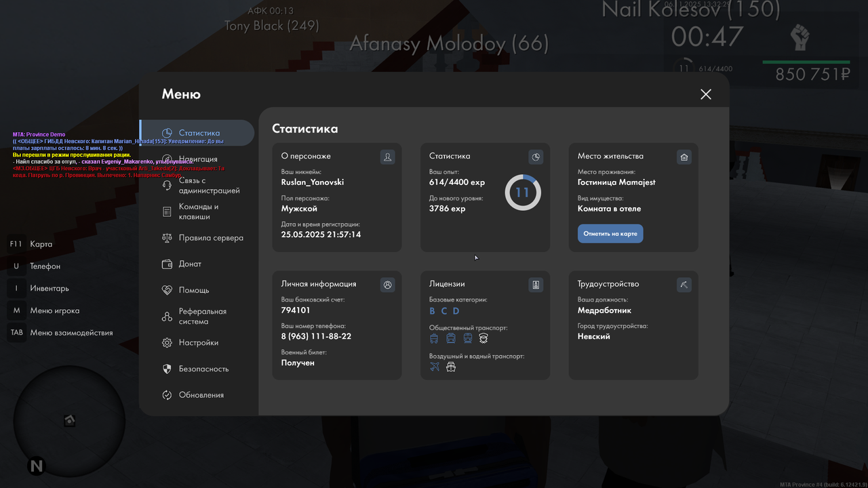Click the ship license icon
The width and height of the screenshot is (868, 488).
pyautogui.click(x=451, y=367)
